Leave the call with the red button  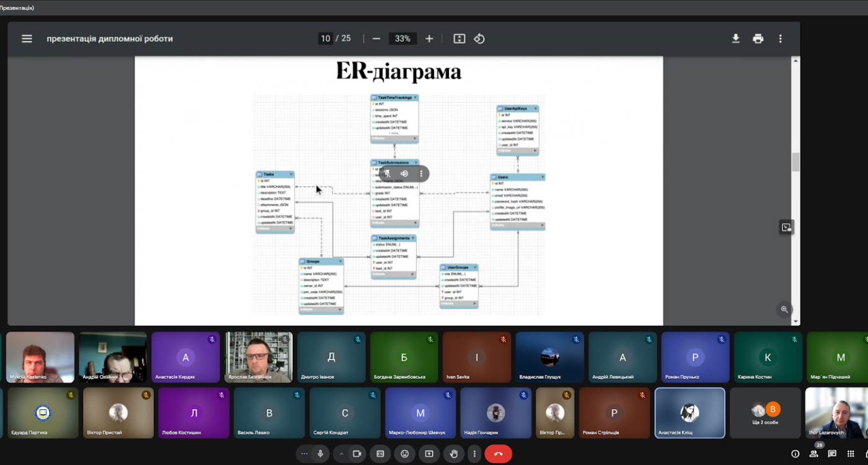(x=498, y=454)
